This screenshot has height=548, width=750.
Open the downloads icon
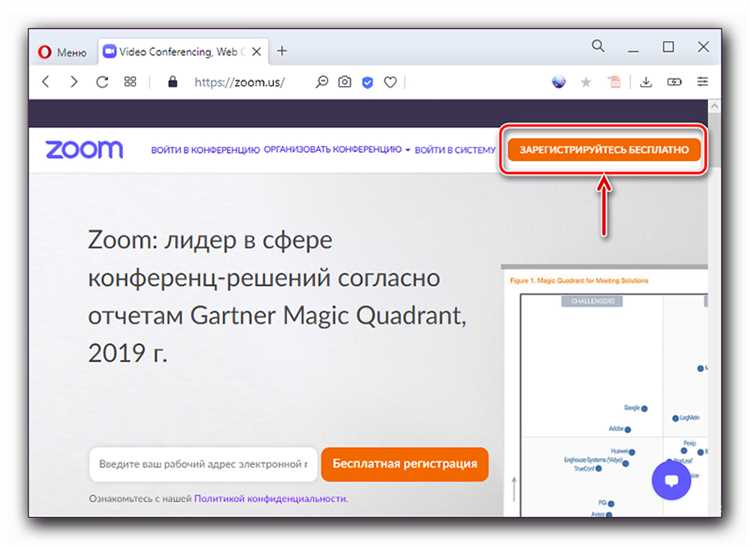click(x=646, y=82)
